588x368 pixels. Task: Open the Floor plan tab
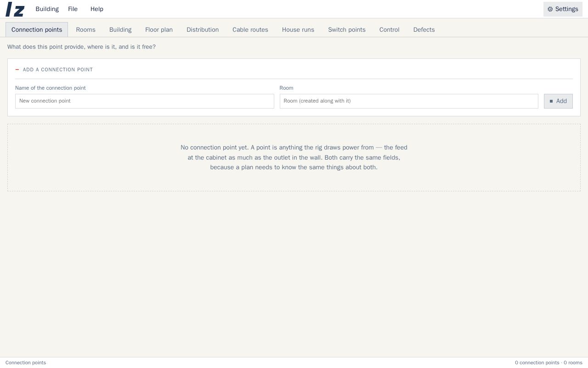click(159, 29)
